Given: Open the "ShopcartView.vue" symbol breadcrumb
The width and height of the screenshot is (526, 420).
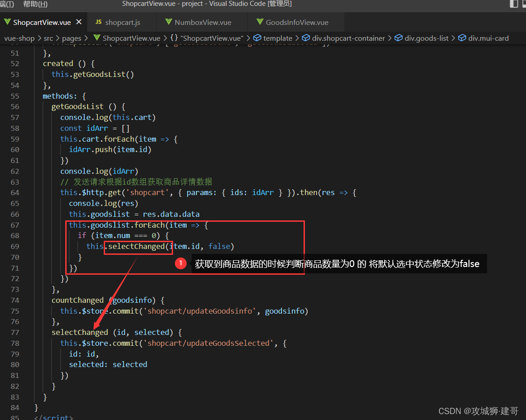Looking at the screenshot, I should pyautogui.click(x=212, y=38).
